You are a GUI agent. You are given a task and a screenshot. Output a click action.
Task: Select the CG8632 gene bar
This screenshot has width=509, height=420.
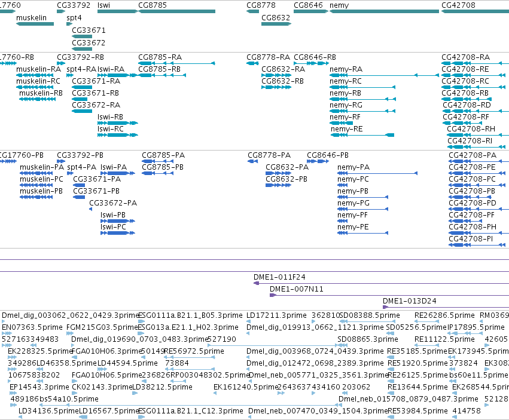(276, 24)
